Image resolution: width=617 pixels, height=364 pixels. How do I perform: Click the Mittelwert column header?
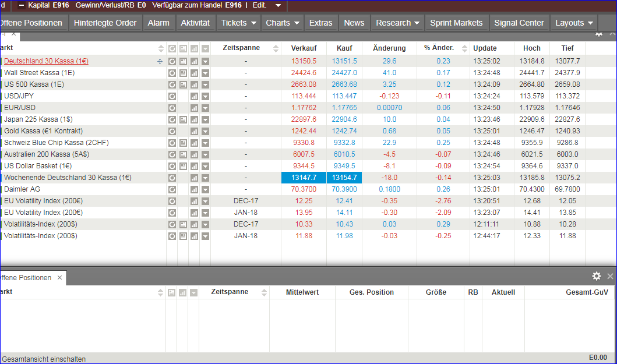[302, 292]
